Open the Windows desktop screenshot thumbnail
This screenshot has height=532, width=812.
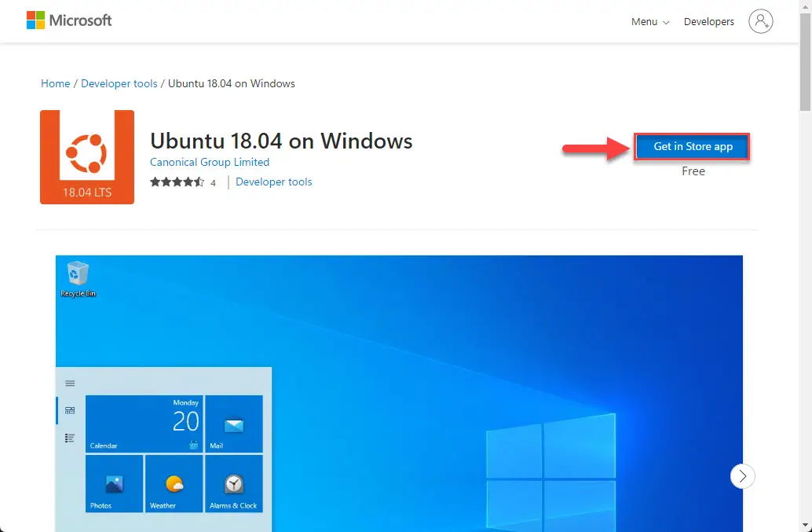pos(399,393)
